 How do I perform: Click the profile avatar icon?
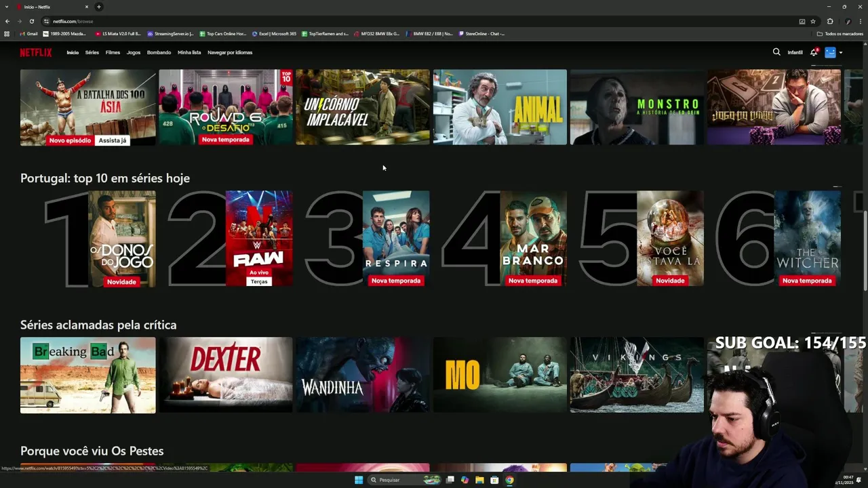coord(830,52)
